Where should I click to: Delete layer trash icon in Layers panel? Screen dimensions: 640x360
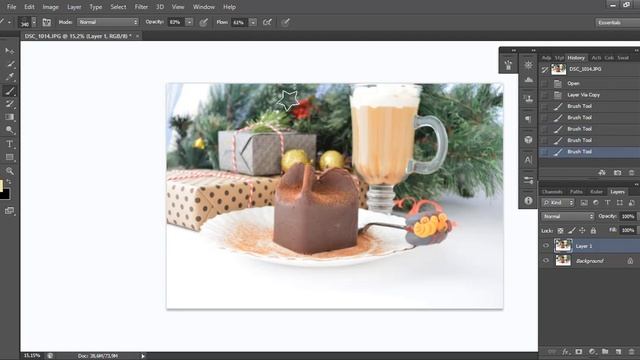coord(631,351)
